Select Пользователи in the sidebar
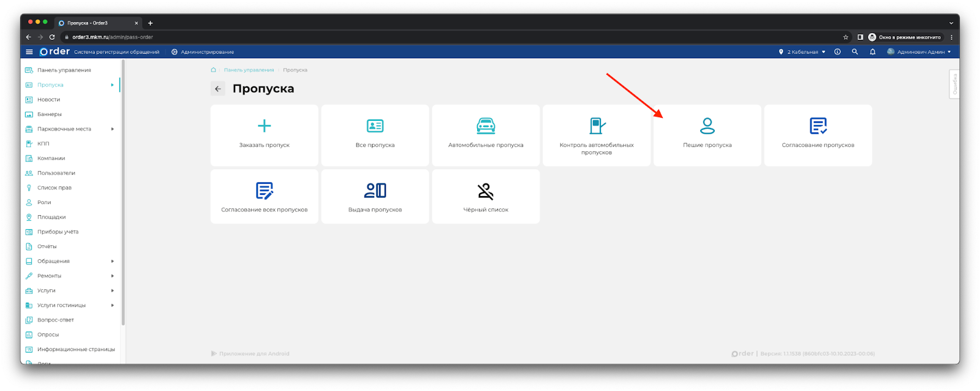The image size is (980, 391). (x=56, y=173)
